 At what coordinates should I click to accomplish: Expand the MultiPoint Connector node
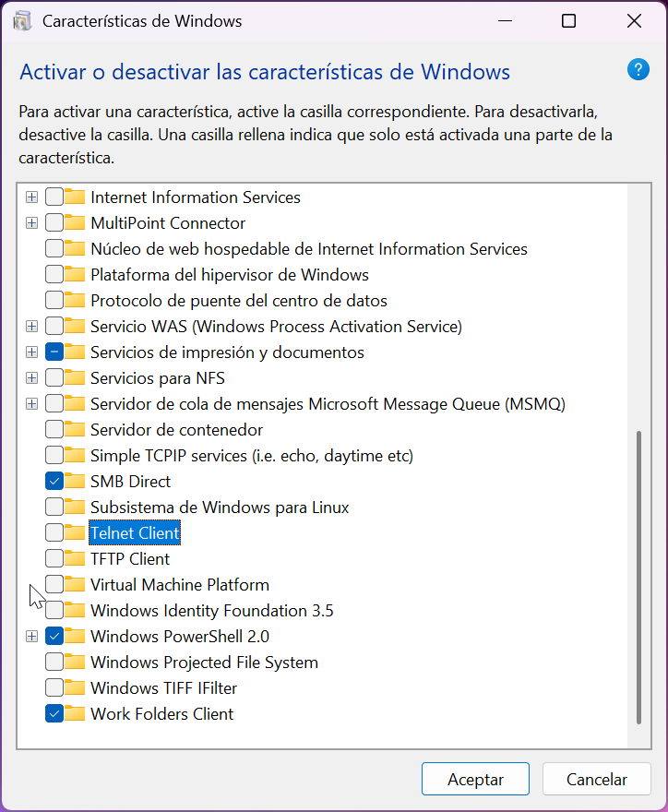[31, 223]
